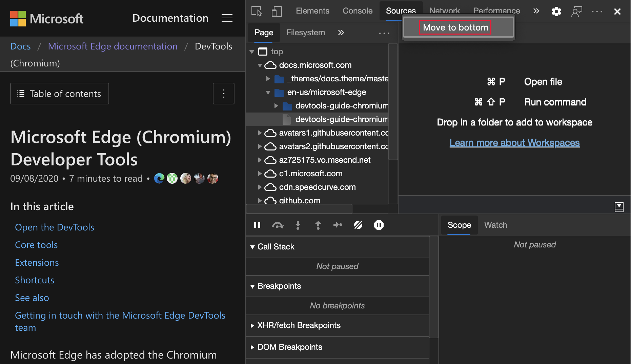The width and height of the screenshot is (631, 364).
Task: Open the page hamburger menu
Action: click(227, 18)
